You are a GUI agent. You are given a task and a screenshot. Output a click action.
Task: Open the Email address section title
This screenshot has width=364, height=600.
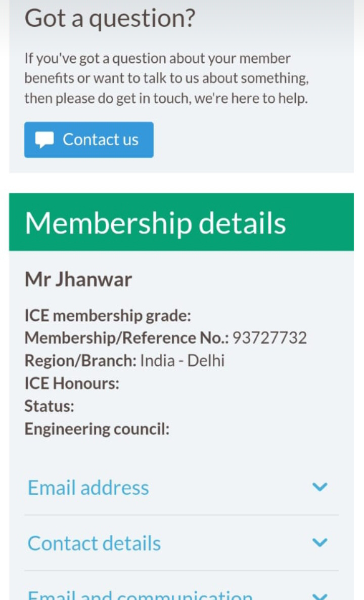click(88, 488)
